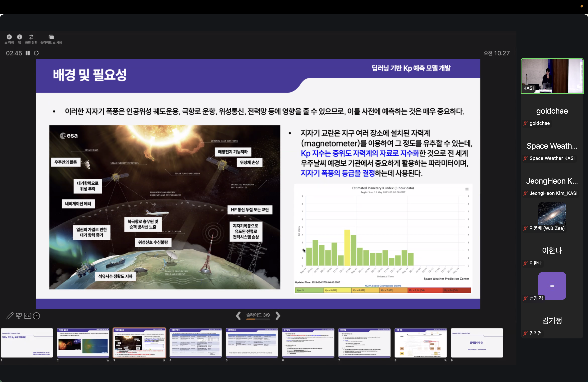588x382 pixels.
Task: Select the goldchae participant tile
Action: point(552,111)
